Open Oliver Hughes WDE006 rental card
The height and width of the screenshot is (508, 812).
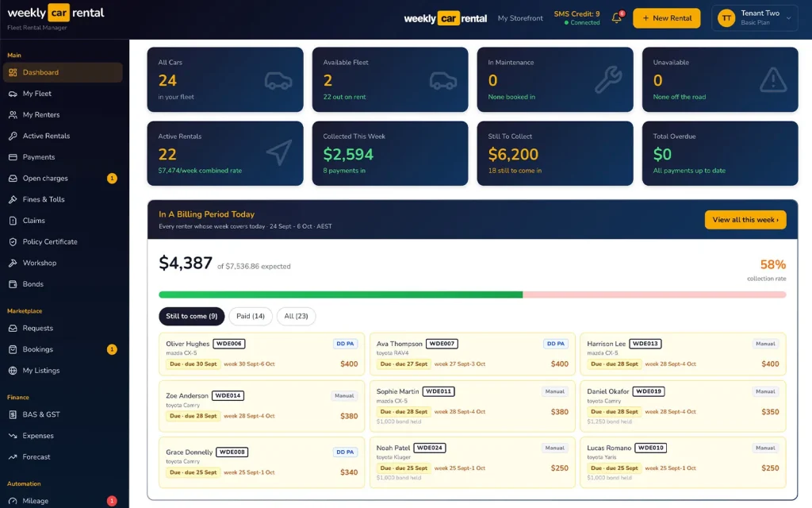(x=262, y=354)
